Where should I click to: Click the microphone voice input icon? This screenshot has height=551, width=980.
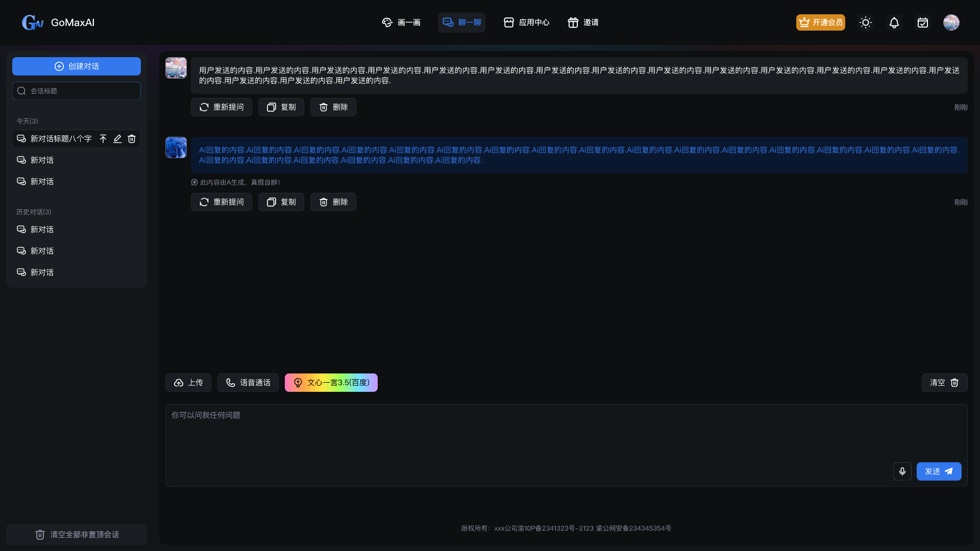pyautogui.click(x=902, y=471)
